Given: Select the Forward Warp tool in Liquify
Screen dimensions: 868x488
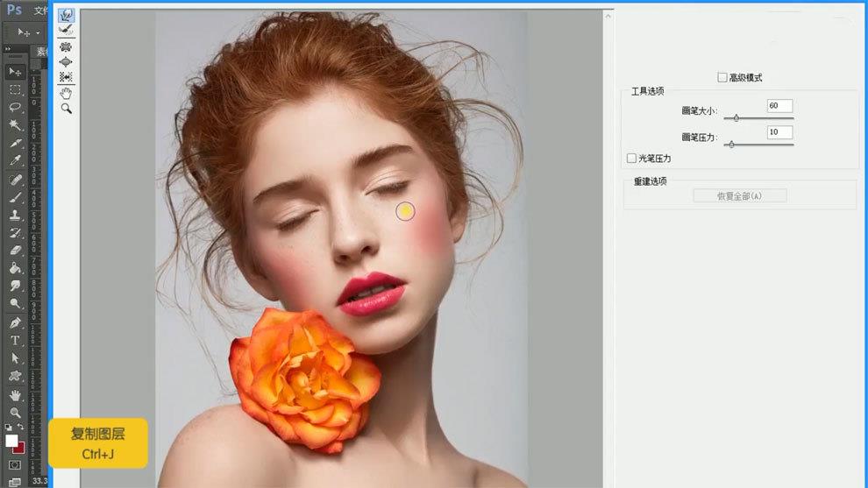Looking at the screenshot, I should [x=66, y=15].
